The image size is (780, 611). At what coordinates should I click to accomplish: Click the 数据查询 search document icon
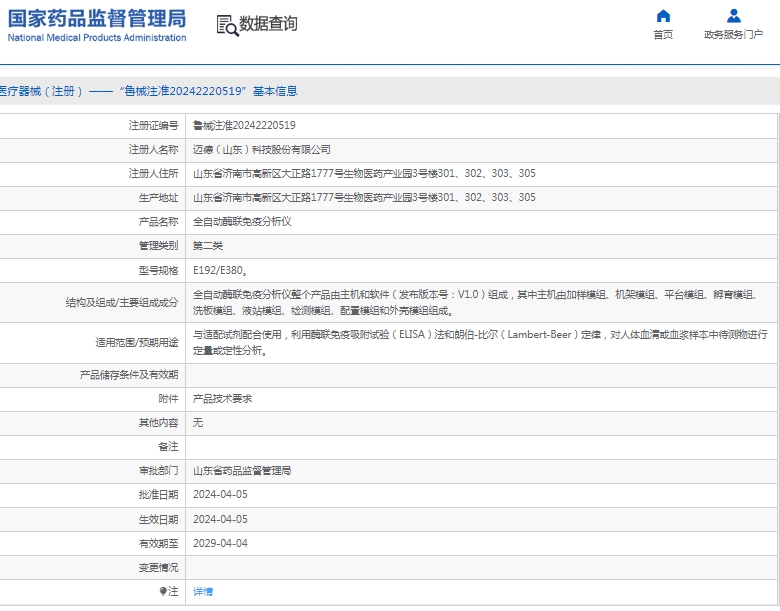[227, 25]
